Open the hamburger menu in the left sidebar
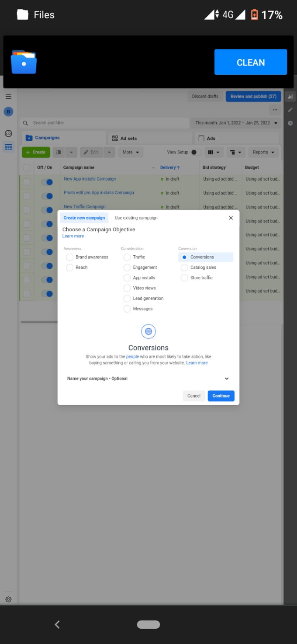 (8, 96)
